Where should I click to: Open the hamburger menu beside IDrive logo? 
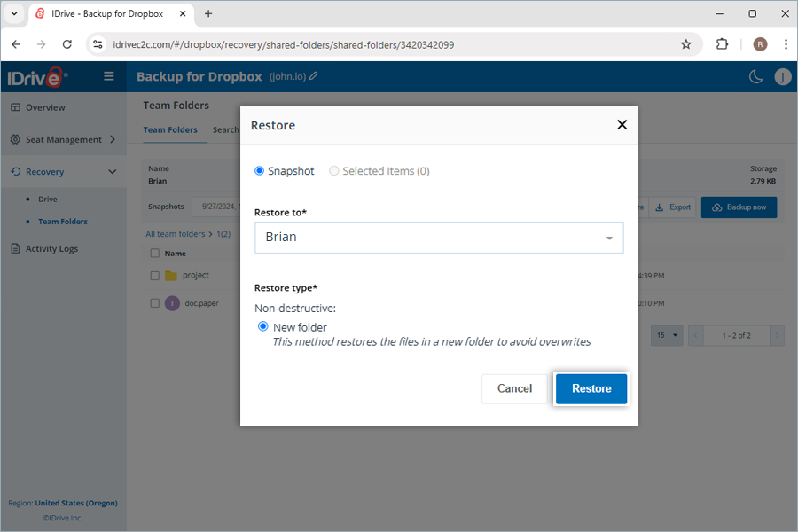click(x=108, y=76)
